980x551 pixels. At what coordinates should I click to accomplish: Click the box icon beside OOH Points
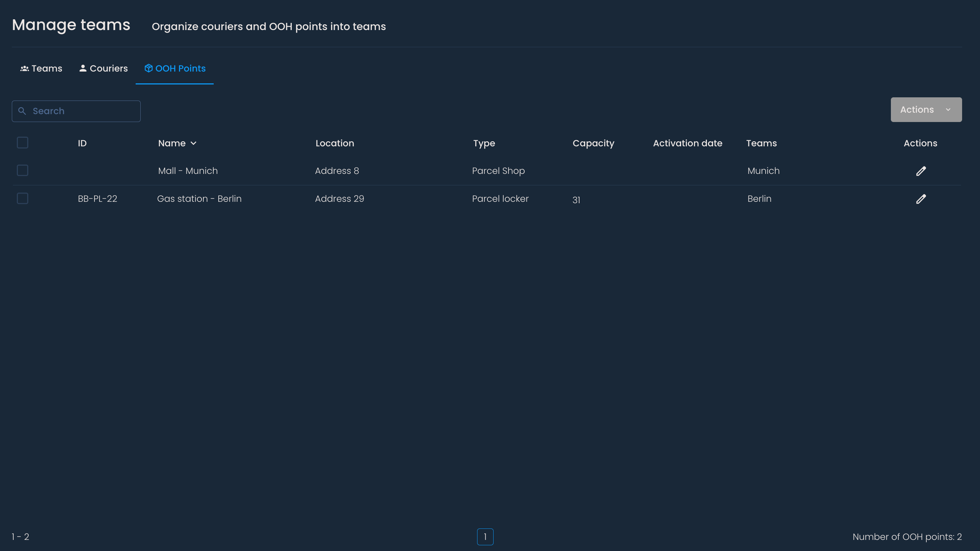pos(149,68)
